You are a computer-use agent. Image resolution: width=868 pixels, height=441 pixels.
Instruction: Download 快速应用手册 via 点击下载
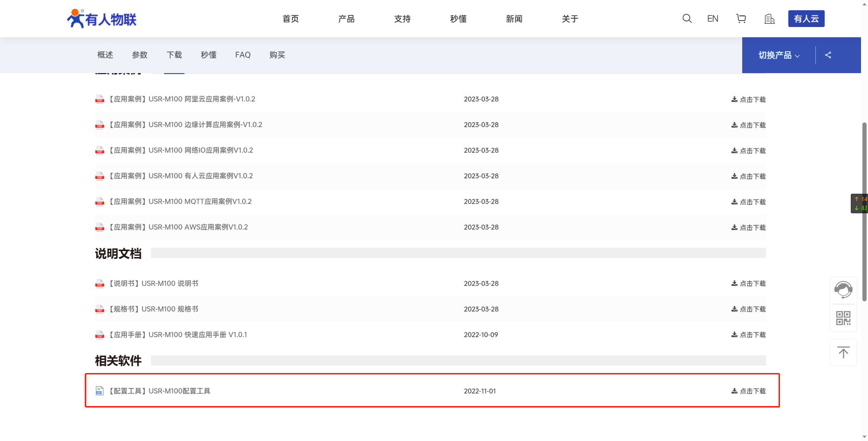click(x=748, y=335)
